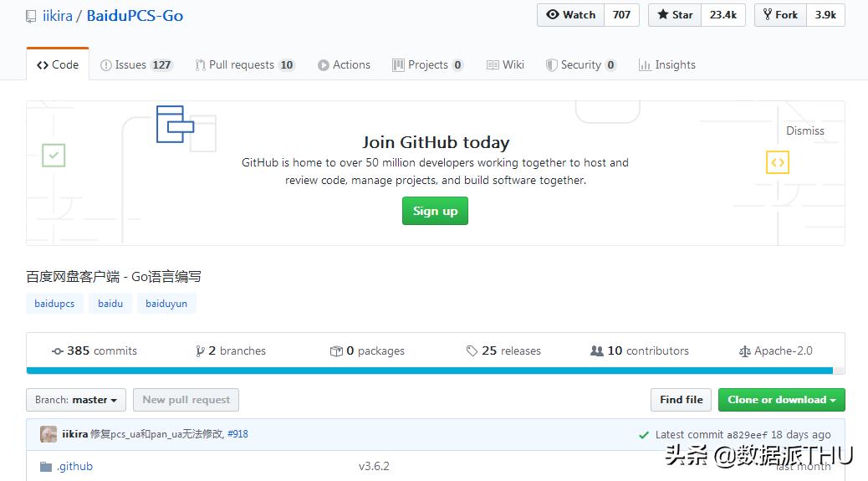The image size is (868, 481).
Task: Click the Code tab angle-brackets icon
Action: coord(42,65)
